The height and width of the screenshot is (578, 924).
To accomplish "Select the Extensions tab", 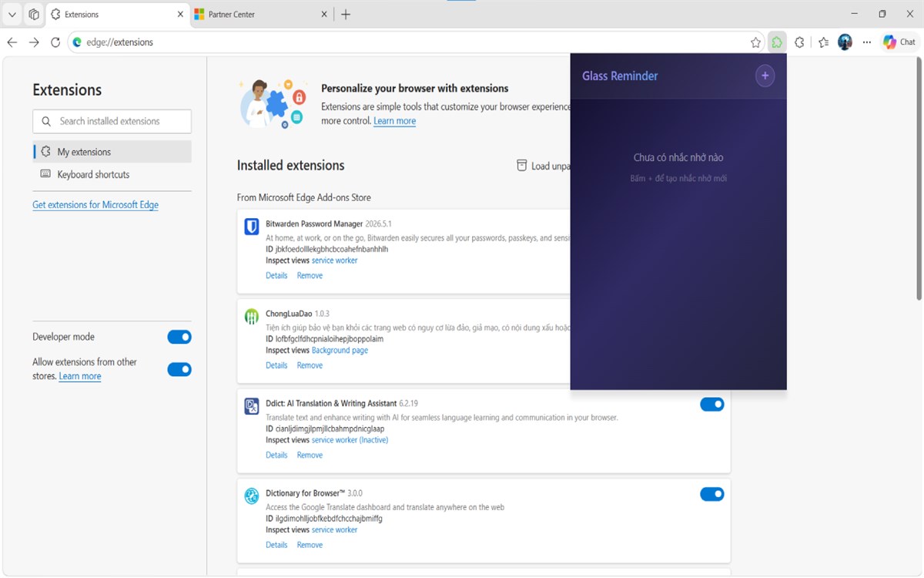I will (x=117, y=14).
